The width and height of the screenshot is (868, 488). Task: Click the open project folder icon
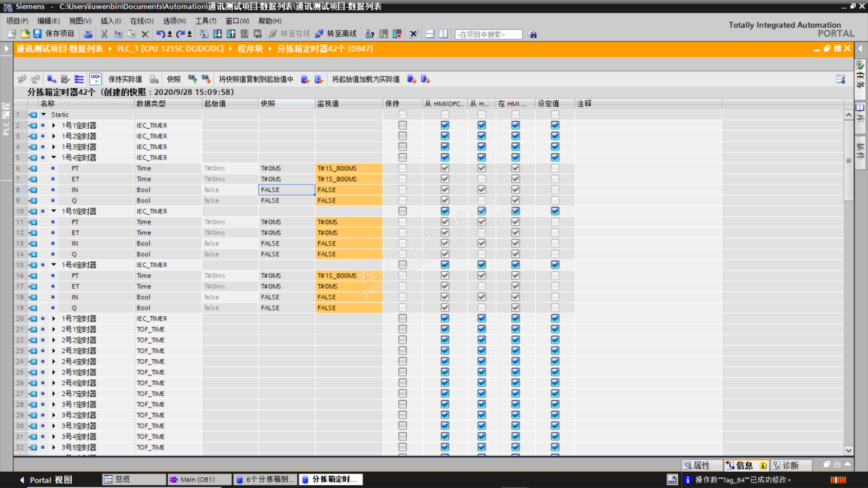(x=24, y=33)
